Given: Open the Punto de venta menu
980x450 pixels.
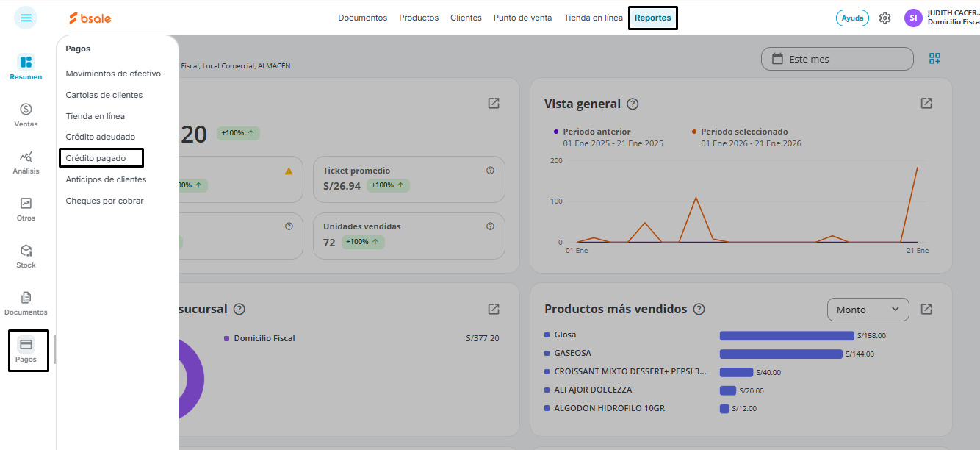Looking at the screenshot, I should [522, 18].
